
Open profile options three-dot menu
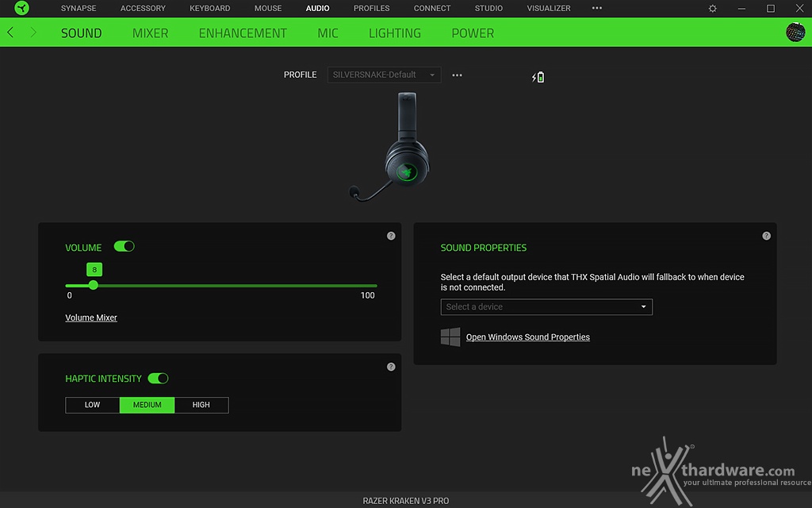pos(457,75)
